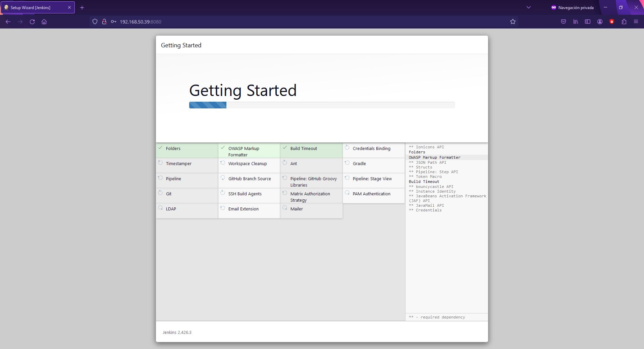Click the Mailer pending spinner icon
The image size is (644, 349).
[x=285, y=208]
